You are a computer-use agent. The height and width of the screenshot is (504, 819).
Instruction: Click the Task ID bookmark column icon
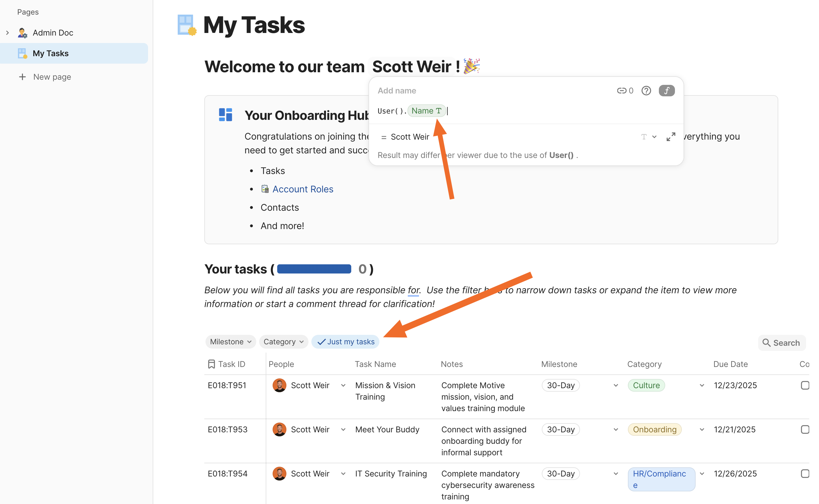coord(211,364)
